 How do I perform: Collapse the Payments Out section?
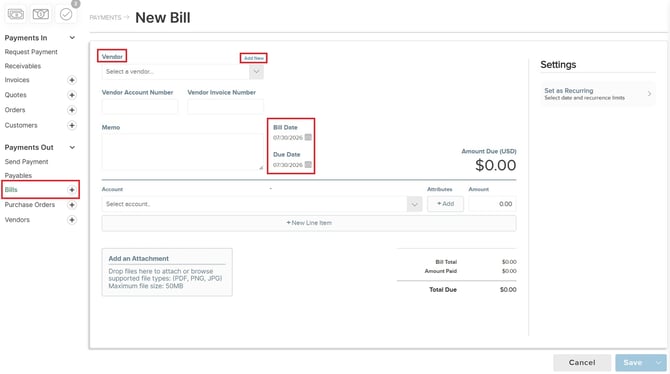pos(72,147)
